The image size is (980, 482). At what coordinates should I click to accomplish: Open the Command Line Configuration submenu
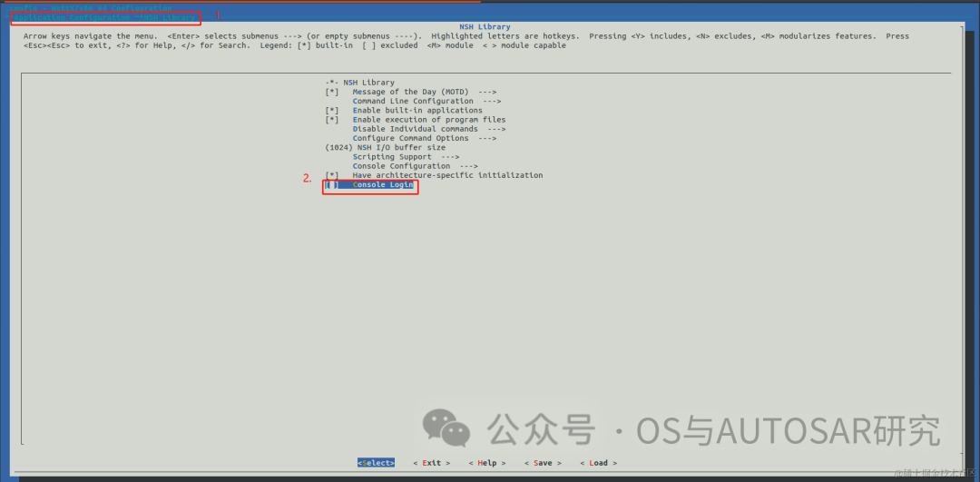point(426,102)
